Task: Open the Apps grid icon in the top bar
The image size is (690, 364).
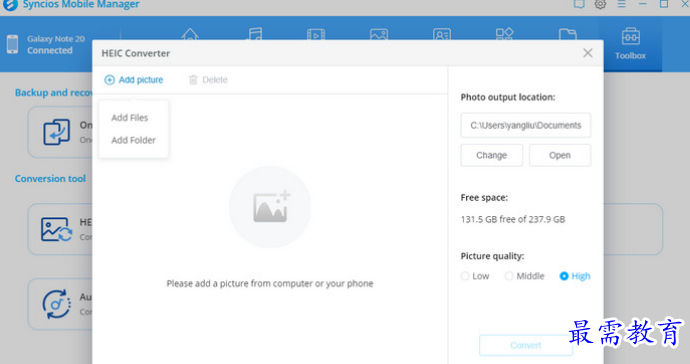Action: click(504, 34)
